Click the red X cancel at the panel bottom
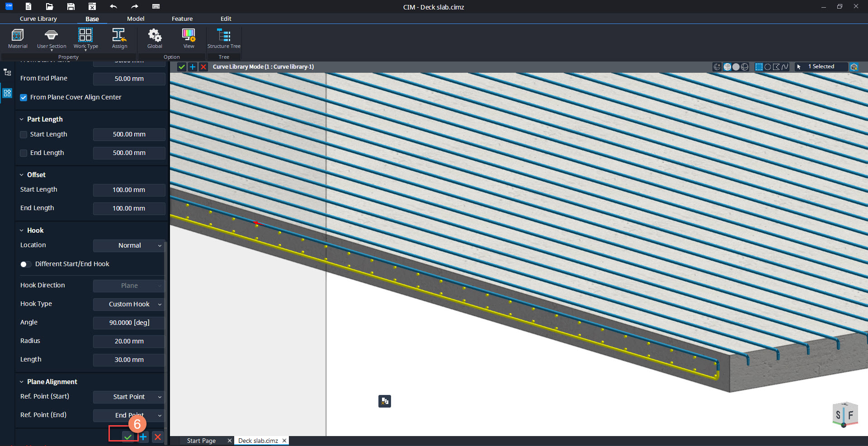 (x=157, y=437)
